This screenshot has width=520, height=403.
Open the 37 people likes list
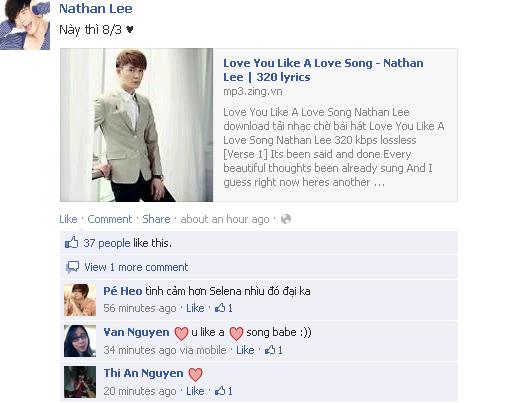(107, 243)
